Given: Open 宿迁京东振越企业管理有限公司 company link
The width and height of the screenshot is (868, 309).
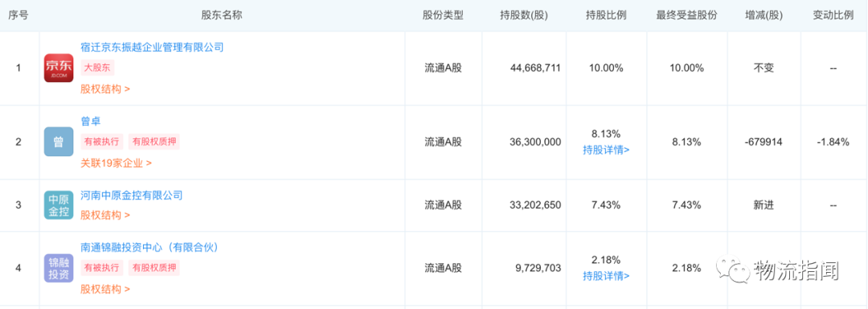Looking at the screenshot, I should (x=152, y=47).
